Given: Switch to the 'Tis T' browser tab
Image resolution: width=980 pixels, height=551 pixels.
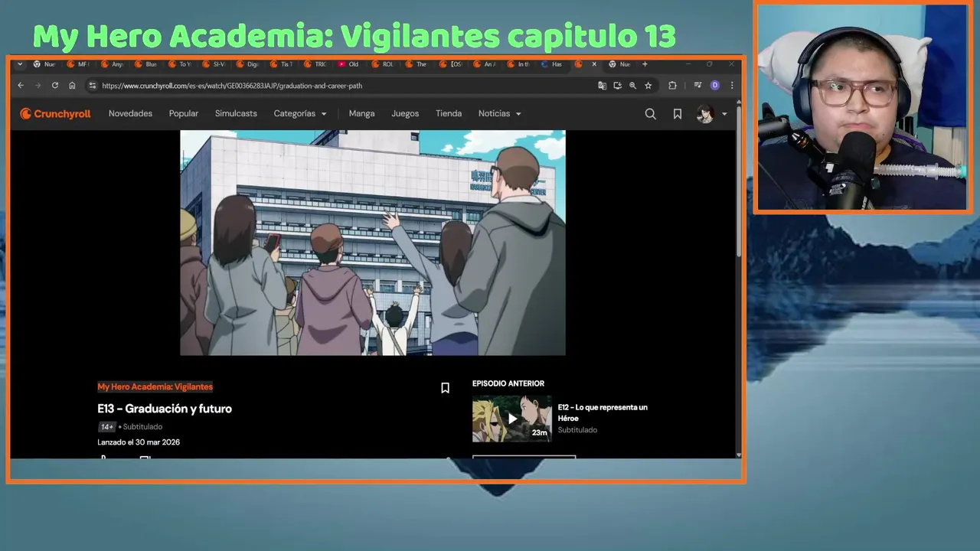Looking at the screenshot, I should pos(281,64).
